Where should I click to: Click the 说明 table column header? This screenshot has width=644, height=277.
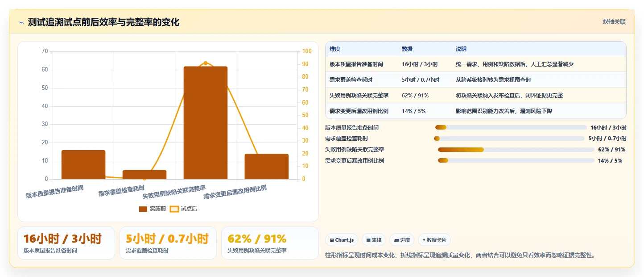click(x=461, y=49)
